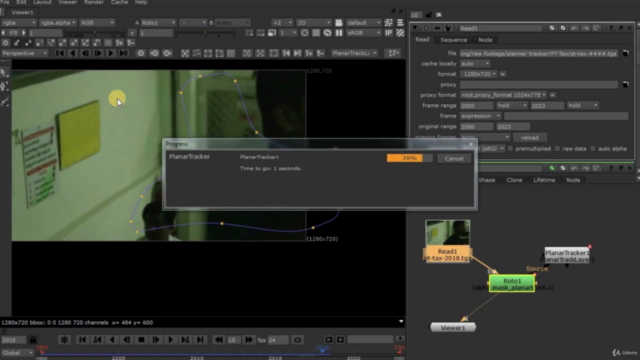Click the Y gamma toggle button
Viewport: 640px width, 360px height.
pyautogui.click(x=132, y=33)
